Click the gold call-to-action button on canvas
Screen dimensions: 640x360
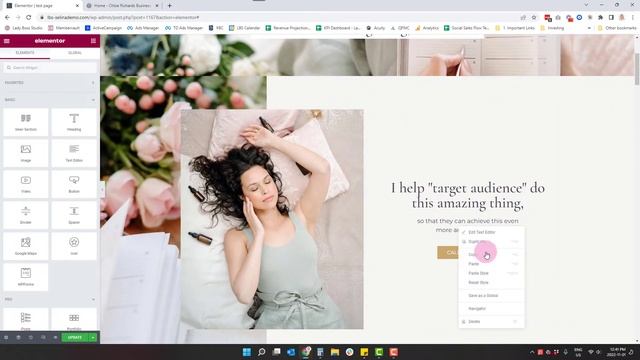pos(448,253)
